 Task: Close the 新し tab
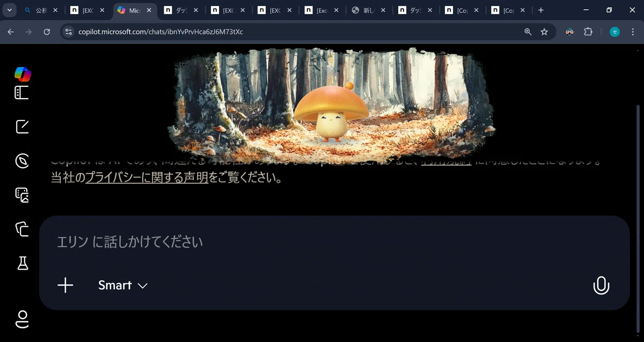tap(384, 10)
